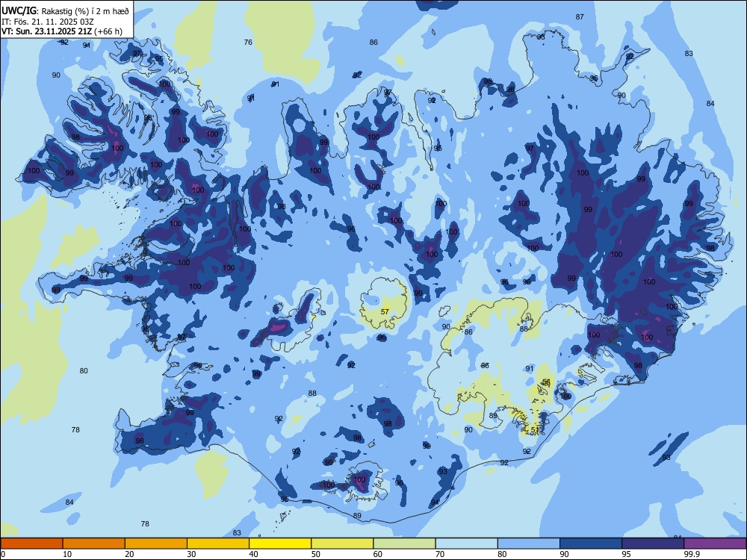Click the legend scale label '95'

(627, 554)
